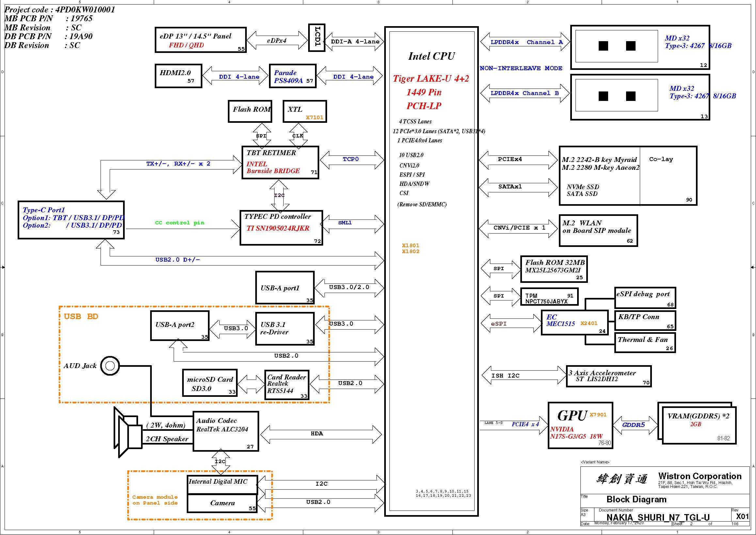Select the HDMI2.0 block
This screenshot has height=535, width=756.
click(x=179, y=76)
